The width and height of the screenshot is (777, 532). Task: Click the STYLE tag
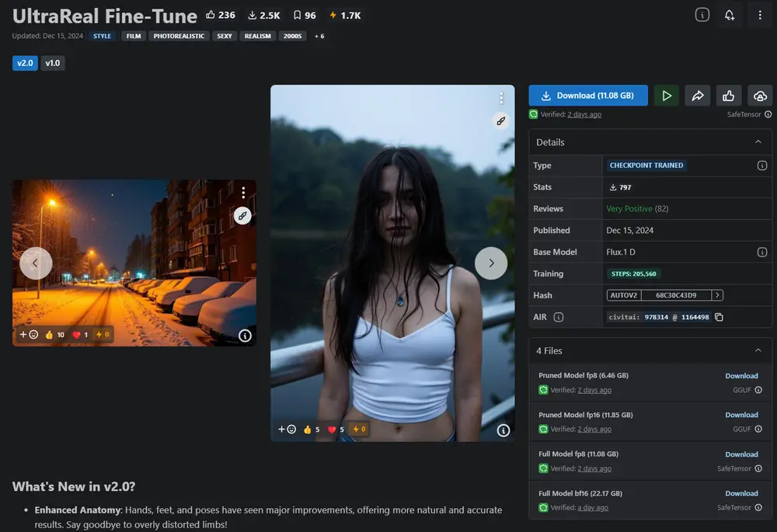(x=102, y=37)
